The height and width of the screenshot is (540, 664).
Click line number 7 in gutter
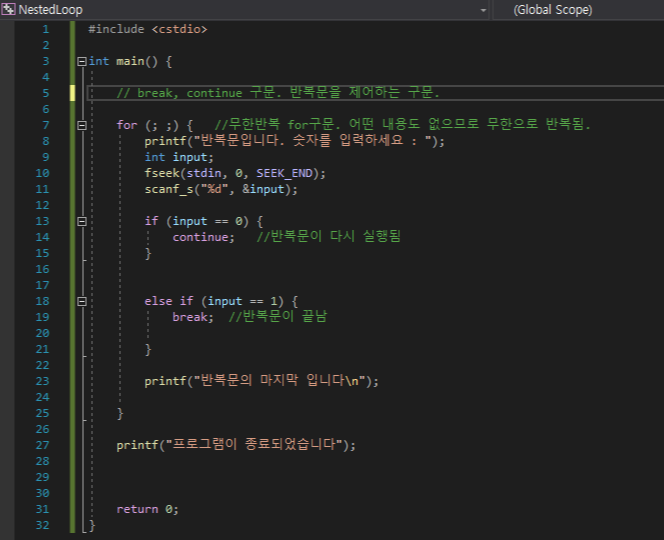45,125
